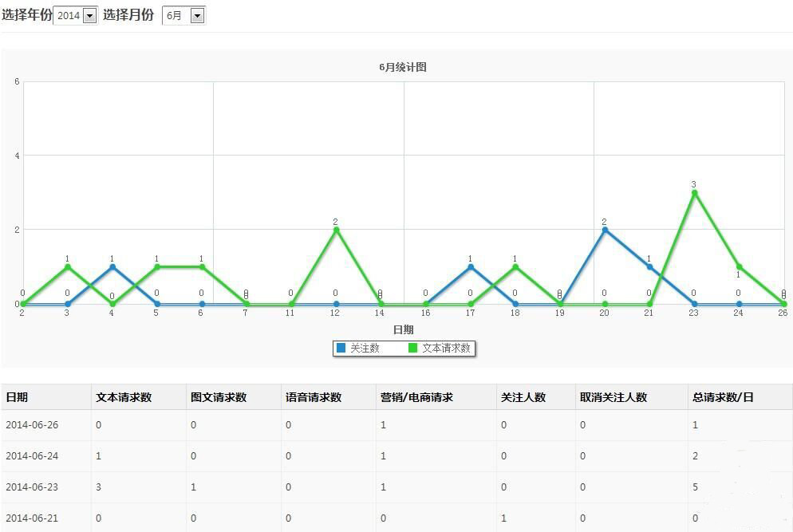
Task: Click the 日期 column header in table
Action: point(17,397)
